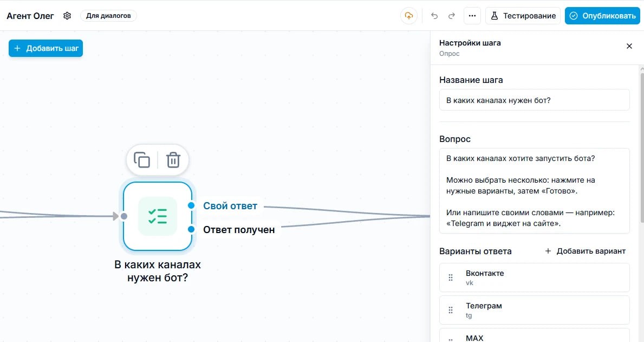The height and width of the screenshot is (342, 644).
Task: Click the Вопрос text area
Action: coord(535,191)
